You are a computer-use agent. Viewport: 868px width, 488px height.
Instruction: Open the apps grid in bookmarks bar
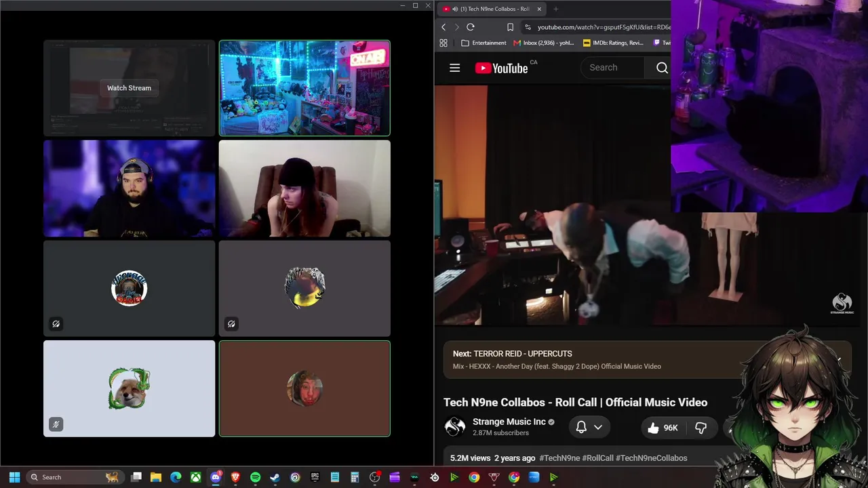[x=443, y=43]
